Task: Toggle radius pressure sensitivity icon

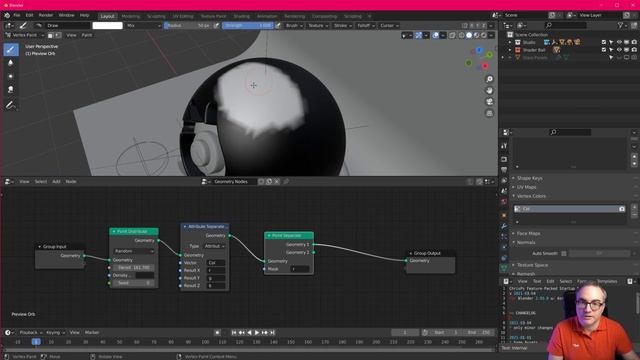Action: (217, 25)
